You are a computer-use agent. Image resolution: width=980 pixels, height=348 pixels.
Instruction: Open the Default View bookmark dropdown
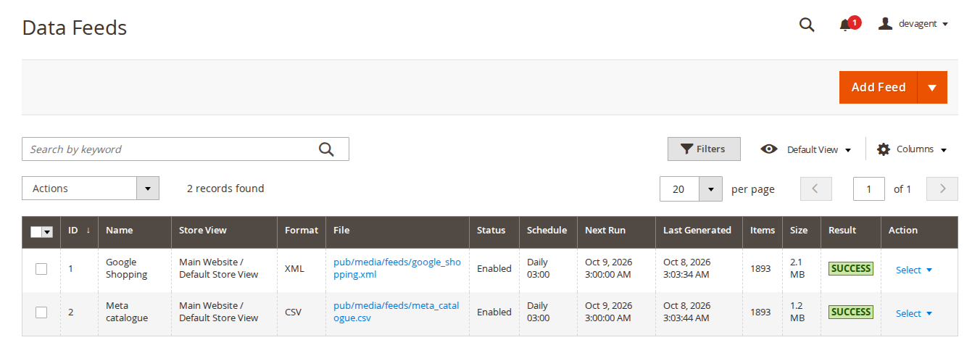(806, 149)
